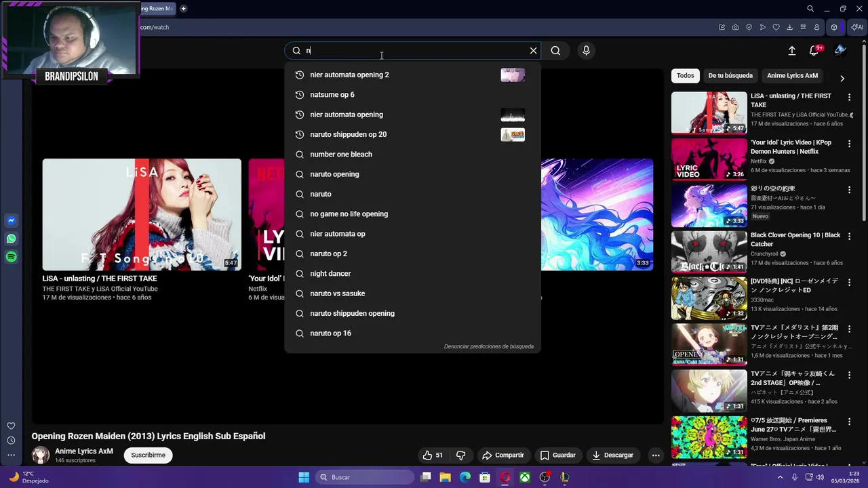Open YouTube notifications bell

[814, 51]
